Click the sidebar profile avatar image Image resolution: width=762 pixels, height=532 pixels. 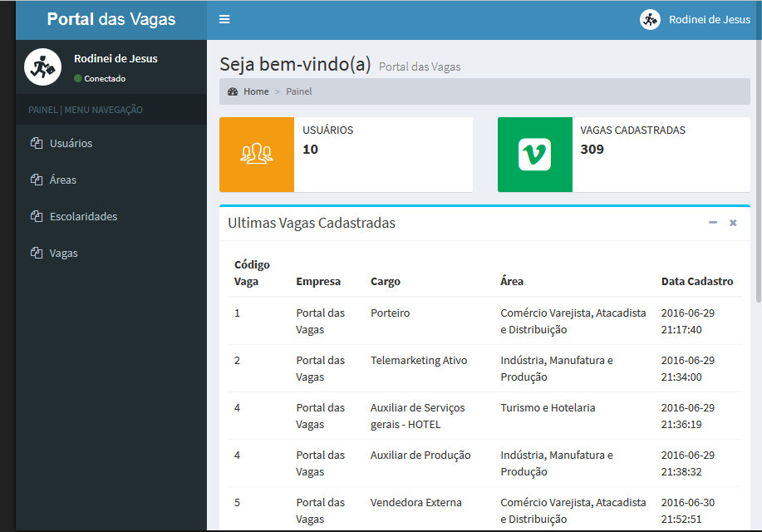pos(42,67)
